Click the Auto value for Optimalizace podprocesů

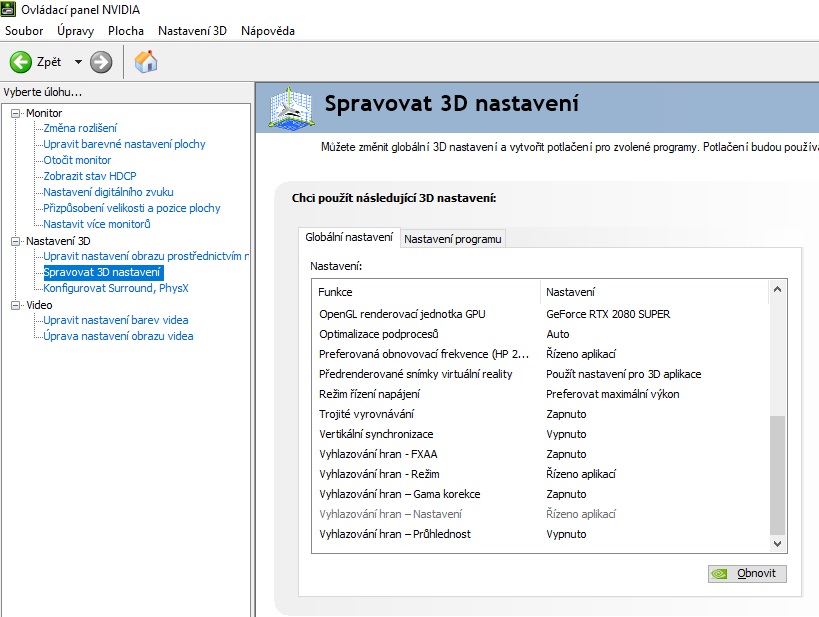pyautogui.click(x=558, y=334)
